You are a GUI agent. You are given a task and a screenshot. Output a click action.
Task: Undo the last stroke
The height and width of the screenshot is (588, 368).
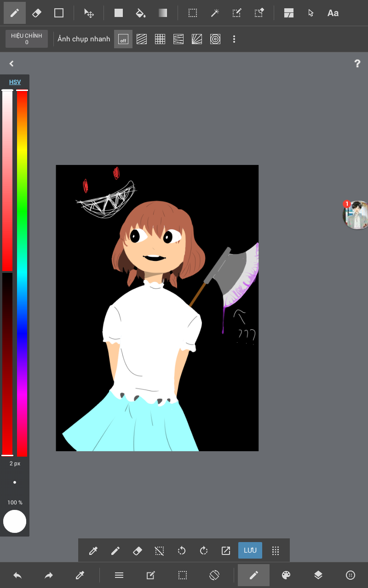(x=17, y=575)
